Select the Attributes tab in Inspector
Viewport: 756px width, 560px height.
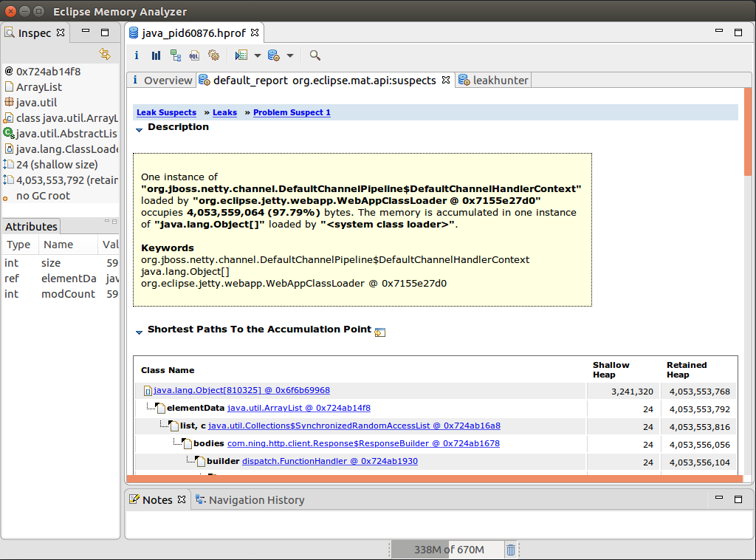[x=31, y=227]
